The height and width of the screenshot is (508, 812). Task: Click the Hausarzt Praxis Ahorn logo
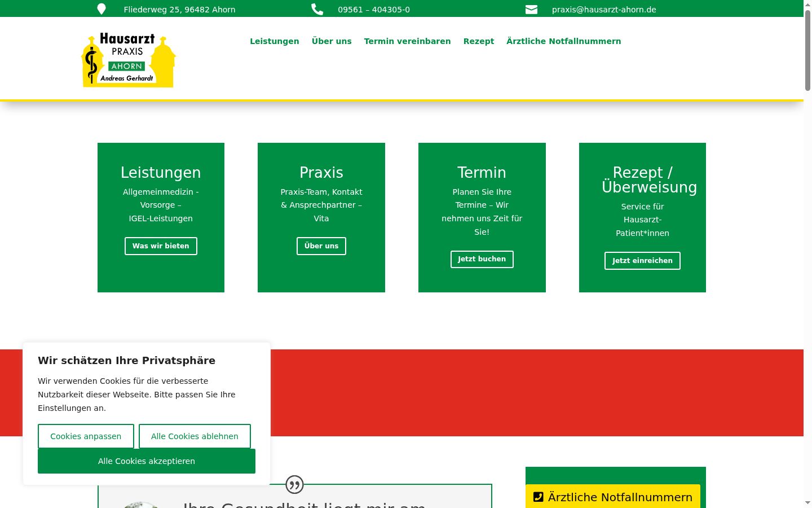pos(129,60)
